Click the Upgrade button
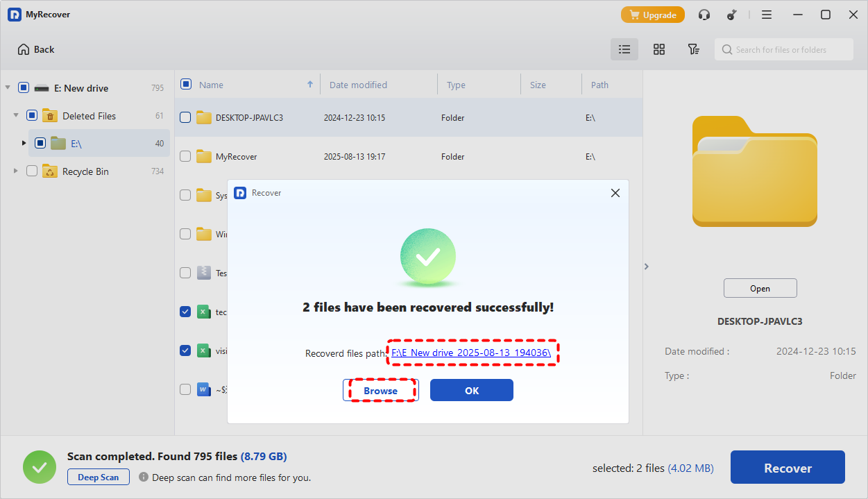The width and height of the screenshot is (868, 499). pyautogui.click(x=653, y=15)
